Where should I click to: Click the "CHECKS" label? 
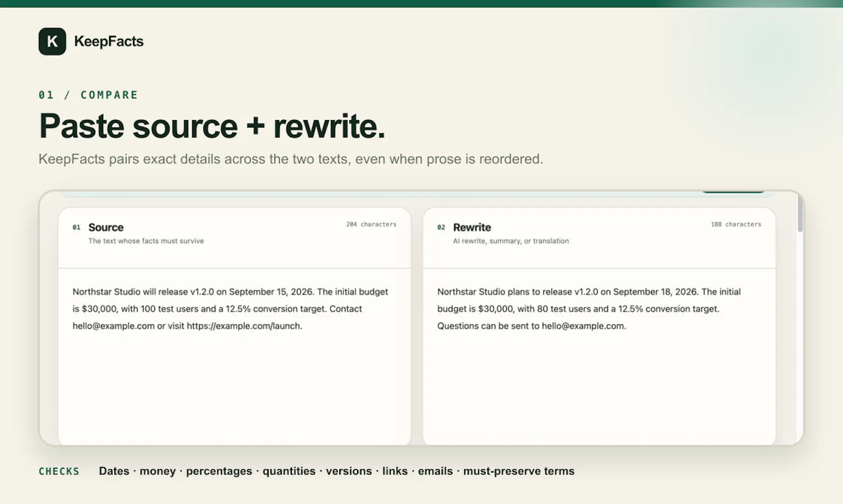pos(59,471)
